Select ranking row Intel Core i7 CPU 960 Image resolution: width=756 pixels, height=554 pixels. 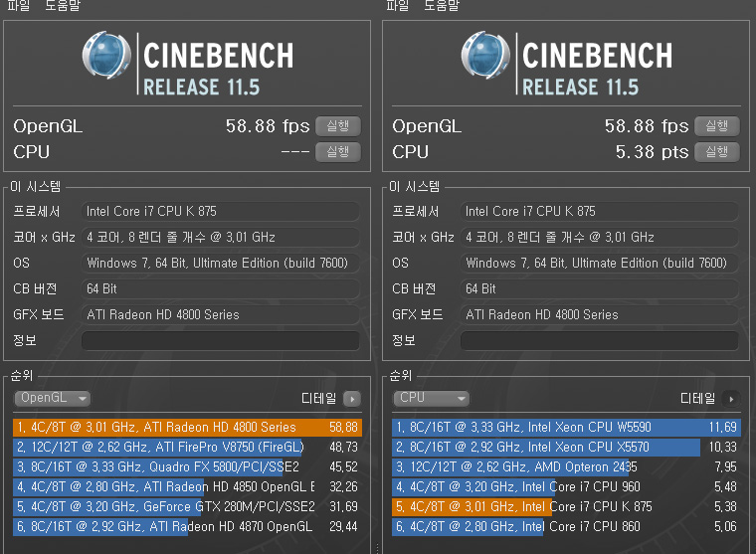click(x=567, y=486)
